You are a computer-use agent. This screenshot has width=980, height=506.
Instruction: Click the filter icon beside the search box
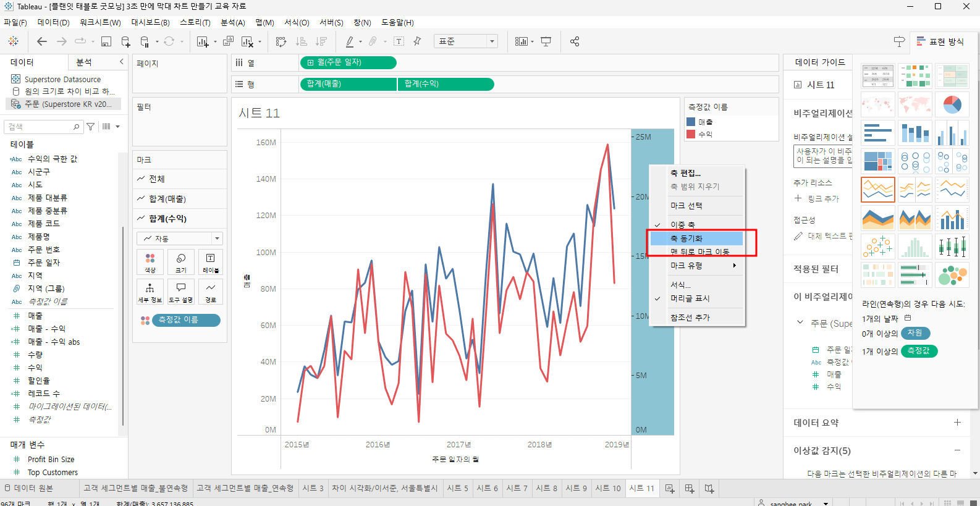pos(91,127)
